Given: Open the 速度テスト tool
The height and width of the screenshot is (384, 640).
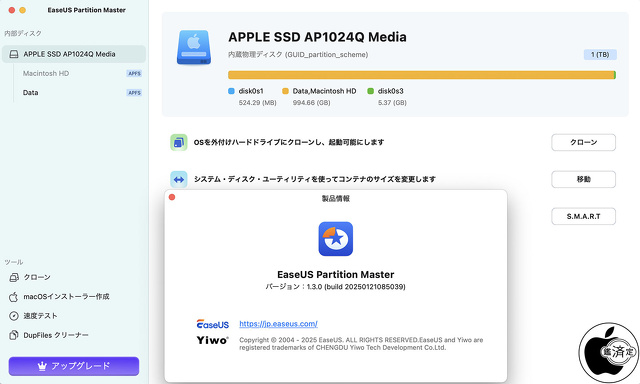Looking at the screenshot, I should click(40, 316).
